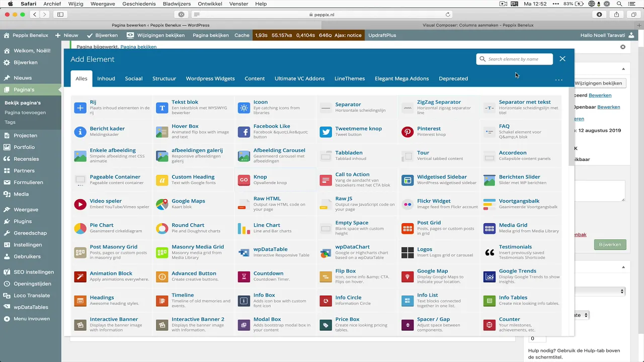Reload the page in Safari address bar
Image resolution: width=644 pixels, height=362 pixels.
[x=448, y=15]
